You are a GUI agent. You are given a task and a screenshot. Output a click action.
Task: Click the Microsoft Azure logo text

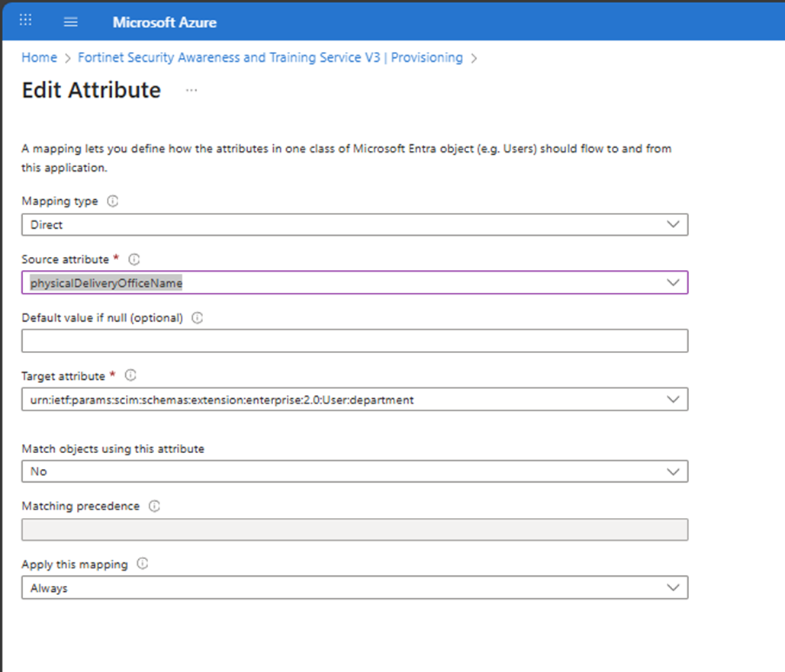(164, 23)
